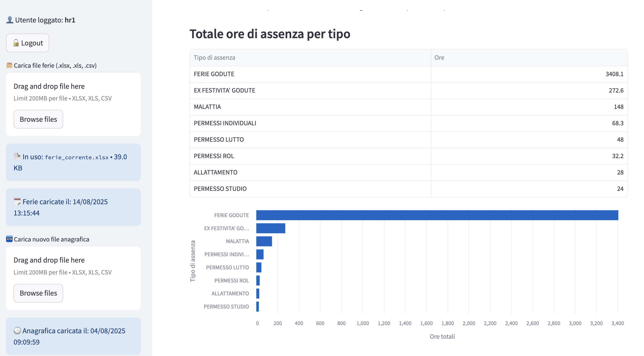Click the FERIE GODUTE bar in the chart

click(437, 215)
